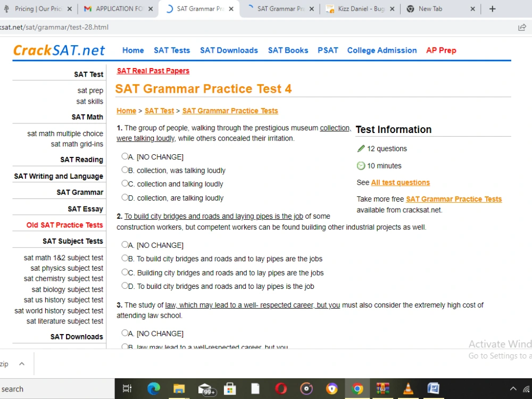Open sat physics subject test link

(x=67, y=268)
